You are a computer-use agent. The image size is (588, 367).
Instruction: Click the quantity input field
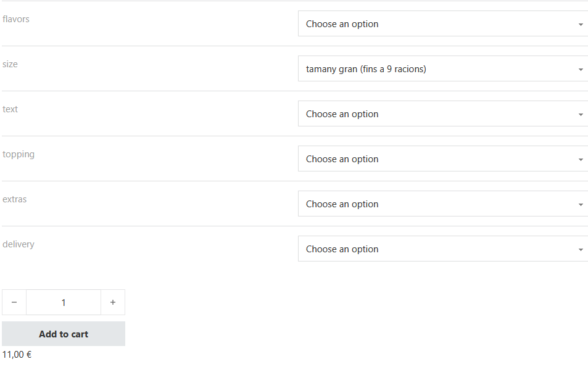point(64,302)
